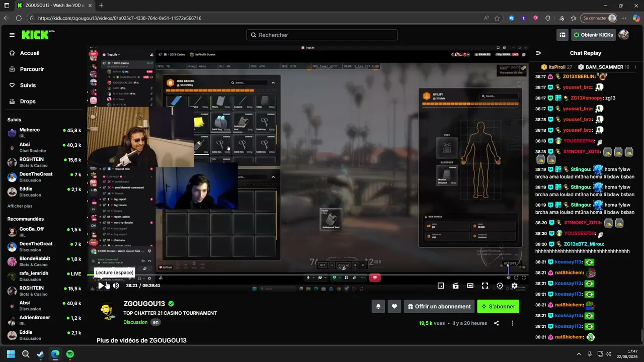The height and width of the screenshot is (362, 644).
Task: Show hidden system tray icons
Action: click(x=579, y=354)
